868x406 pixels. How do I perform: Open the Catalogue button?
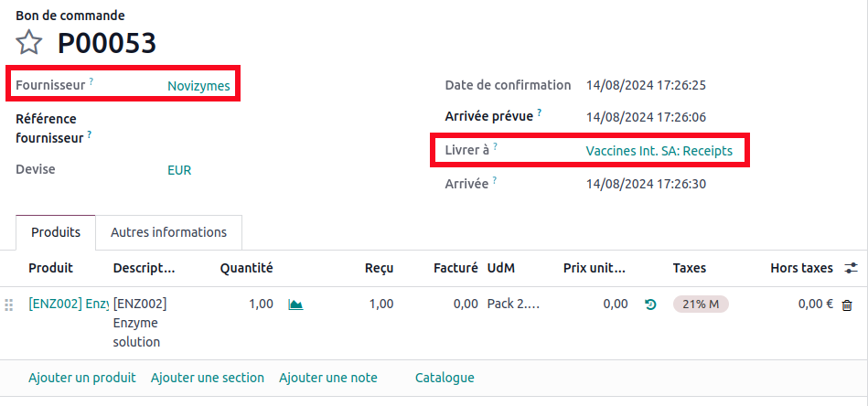pos(445,378)
